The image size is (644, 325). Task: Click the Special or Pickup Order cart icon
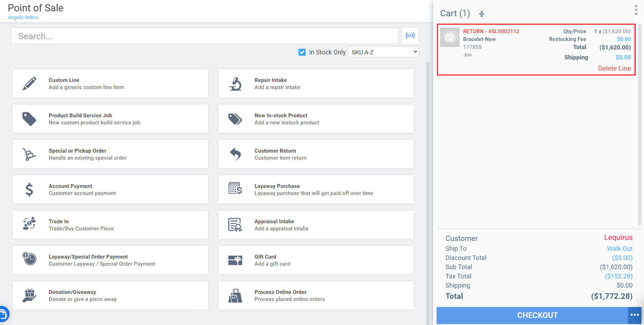(29, 154)
